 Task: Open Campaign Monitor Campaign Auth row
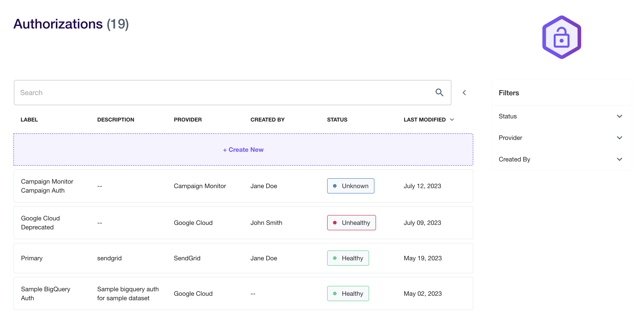47,186
